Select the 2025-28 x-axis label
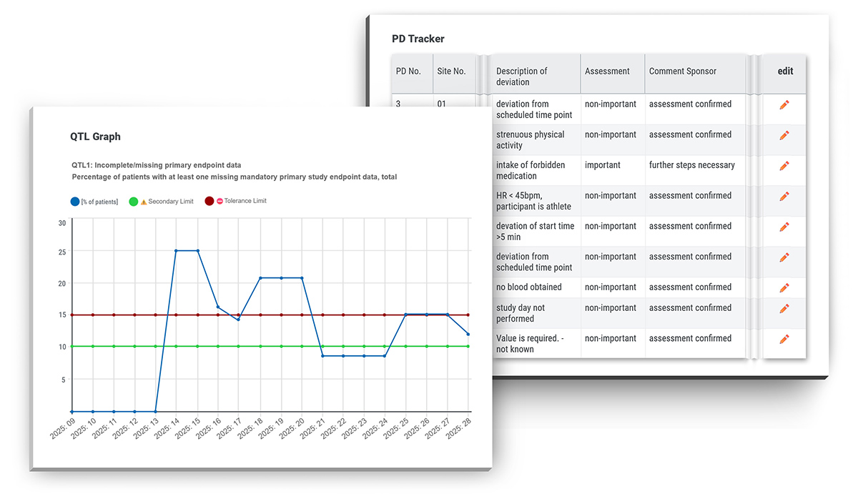The height and width of the screenshot is (504, 858). 458,428
